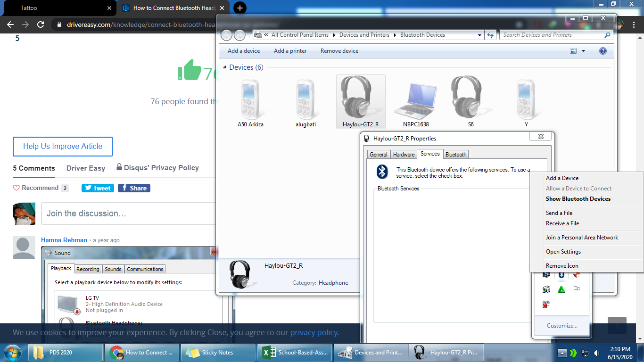The height and width of the screenshot is (362, 644).
Task: Click the Bluetooth icon in the tray popup
Action: tap(561, 274)
